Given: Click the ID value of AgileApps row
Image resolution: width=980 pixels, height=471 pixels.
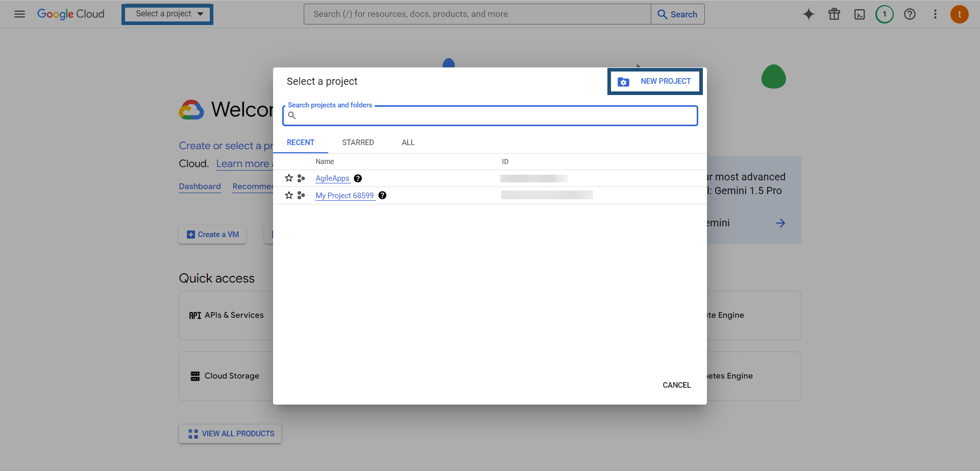Looking at the screenshot, I should point(534,178).
